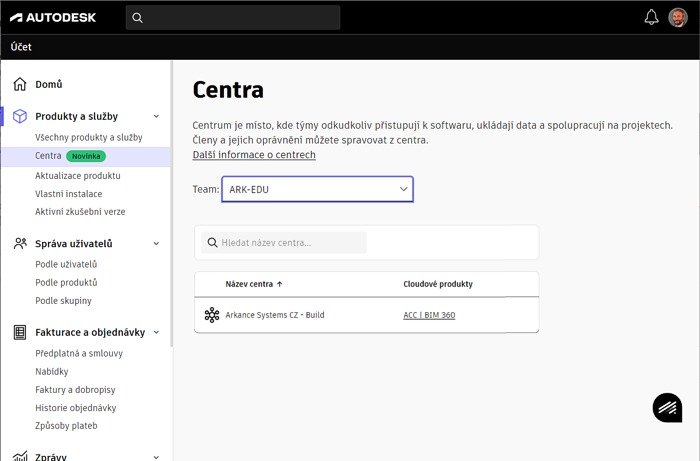The width and height of the screenshot is (700, 461).
Task: Open the user profile avatar
Action: 678,17
